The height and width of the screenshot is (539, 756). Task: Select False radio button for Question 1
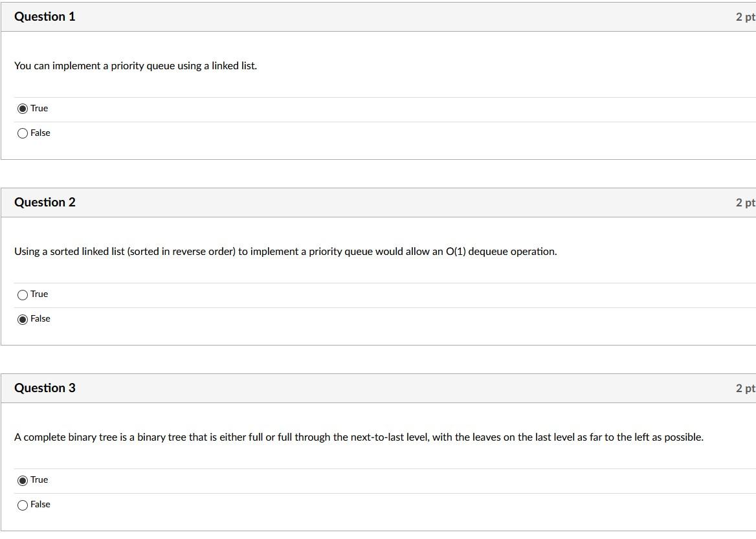click(x=22, y=133)
